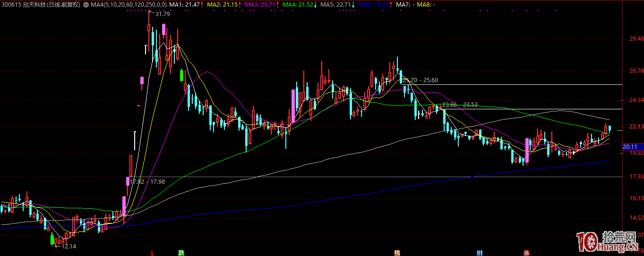644x256 pixels.
Task: Click the 31.79 high price marker
Action: coord(162,14)
